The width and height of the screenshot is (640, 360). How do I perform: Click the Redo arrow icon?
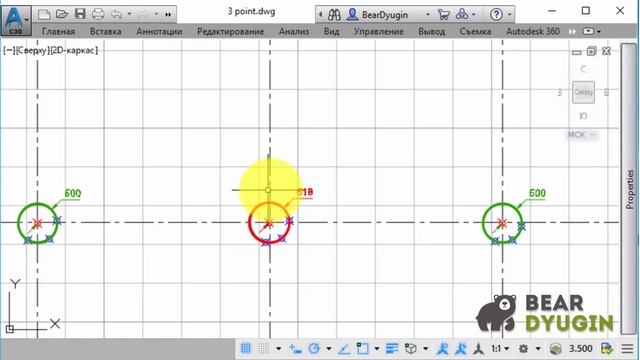click(143, 14)
